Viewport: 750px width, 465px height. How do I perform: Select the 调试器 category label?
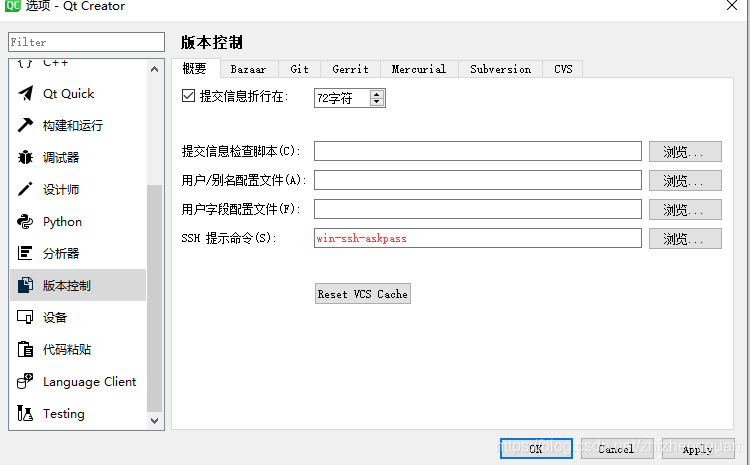[x=61, y=158]
